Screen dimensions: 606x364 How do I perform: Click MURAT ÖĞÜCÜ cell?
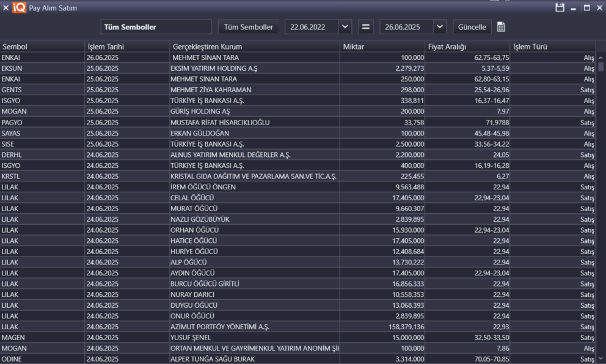255,209
